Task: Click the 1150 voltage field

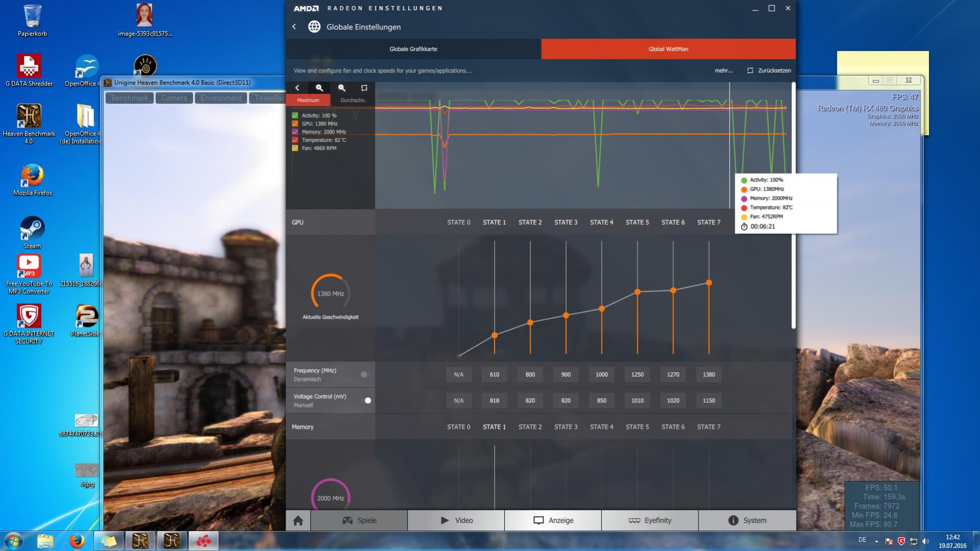Action: point(709,400)
